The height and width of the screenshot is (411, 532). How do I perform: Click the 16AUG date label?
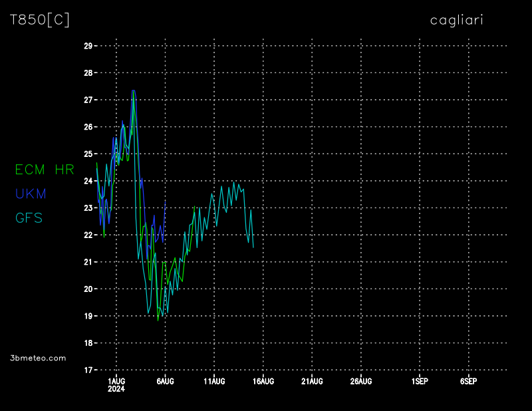[263, 381]
